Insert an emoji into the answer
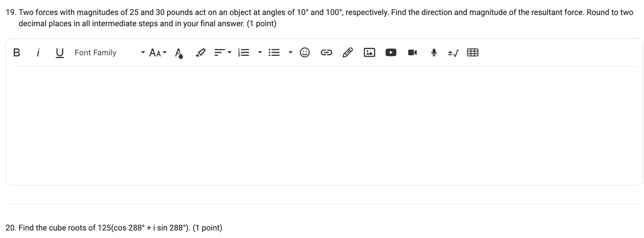The width and height of the screenshot is (644, 238). [304, 52]
